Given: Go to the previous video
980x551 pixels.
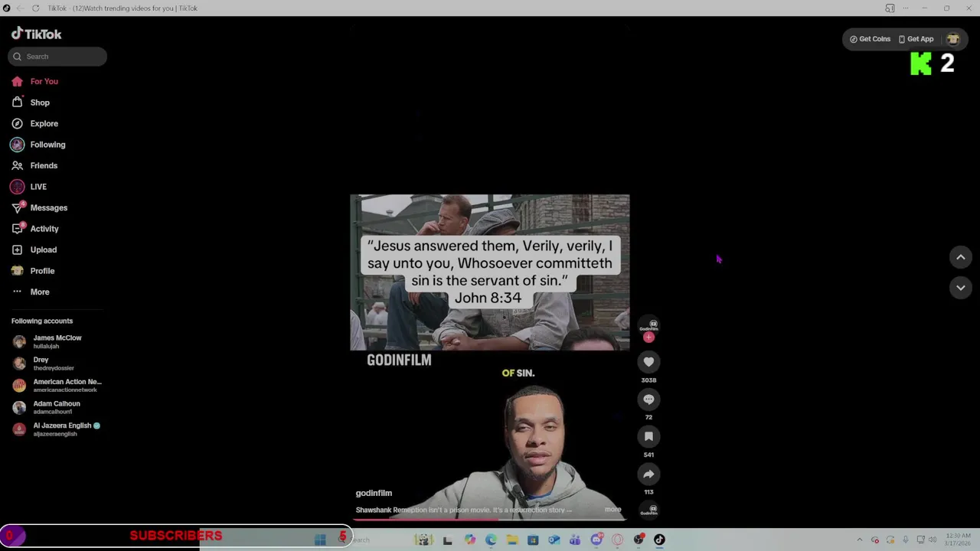Looking at the screenshot, I should point(961,258).
